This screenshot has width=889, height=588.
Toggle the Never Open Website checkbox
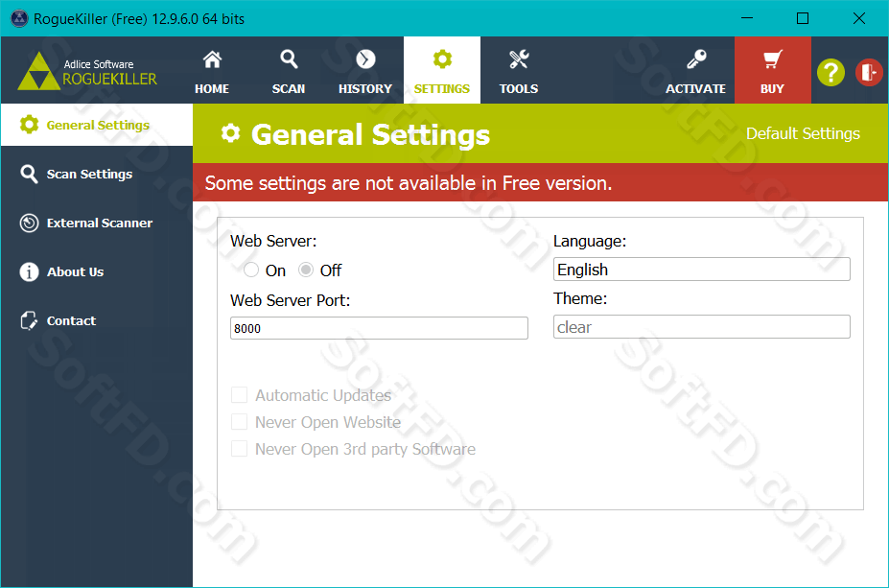coord(239,422)
